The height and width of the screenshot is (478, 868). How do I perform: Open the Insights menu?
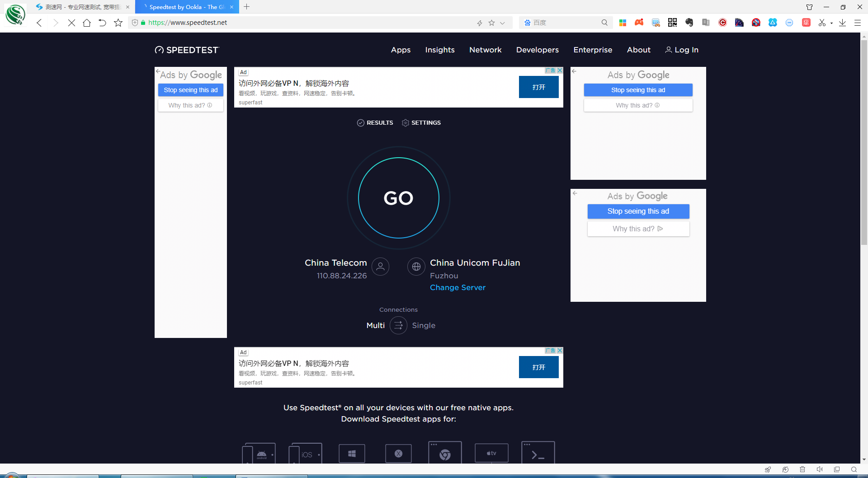point(440,50)
